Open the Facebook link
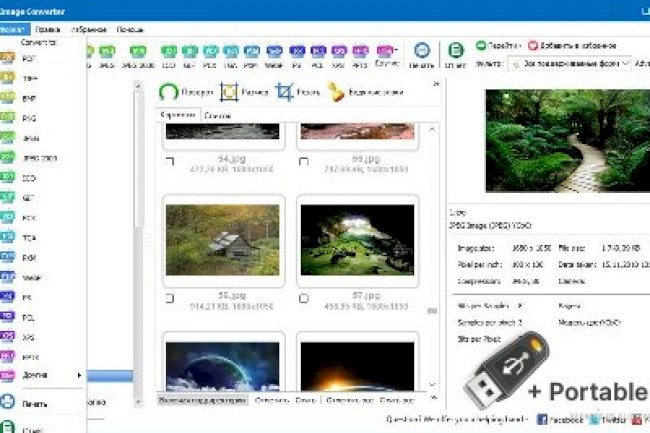The width and height of the screenshot is (650, 433). tap(560, 420)
